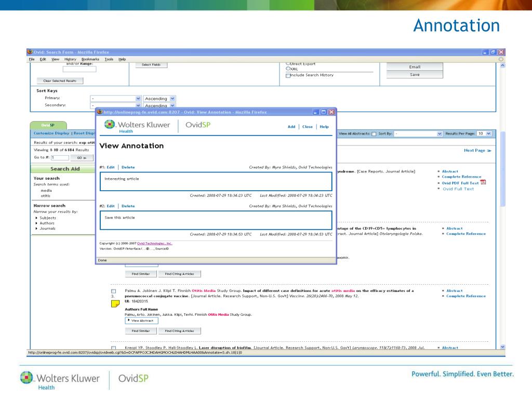Open the Ovid Full Text link
The image size is (532, 399).
point(458,189)
